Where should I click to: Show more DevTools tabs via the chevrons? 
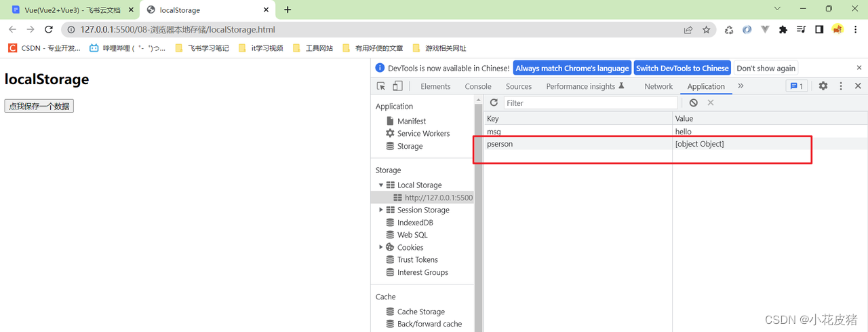tap(741, 86)
